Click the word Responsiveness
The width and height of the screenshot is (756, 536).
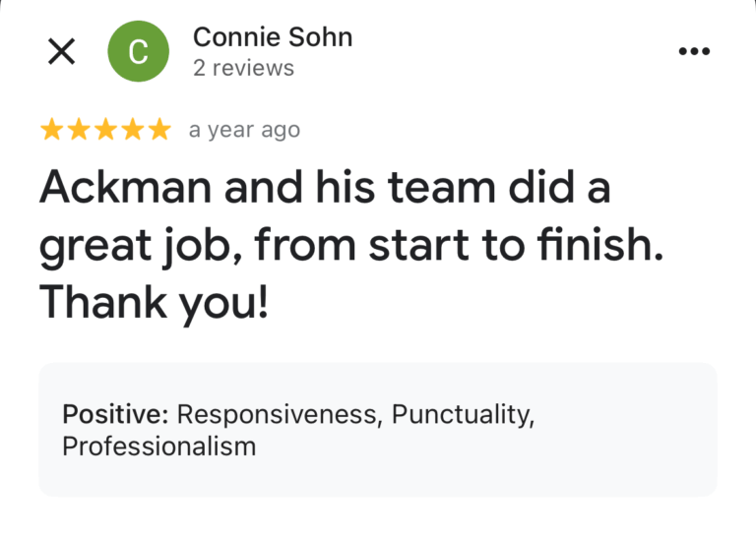coord(280,414)
